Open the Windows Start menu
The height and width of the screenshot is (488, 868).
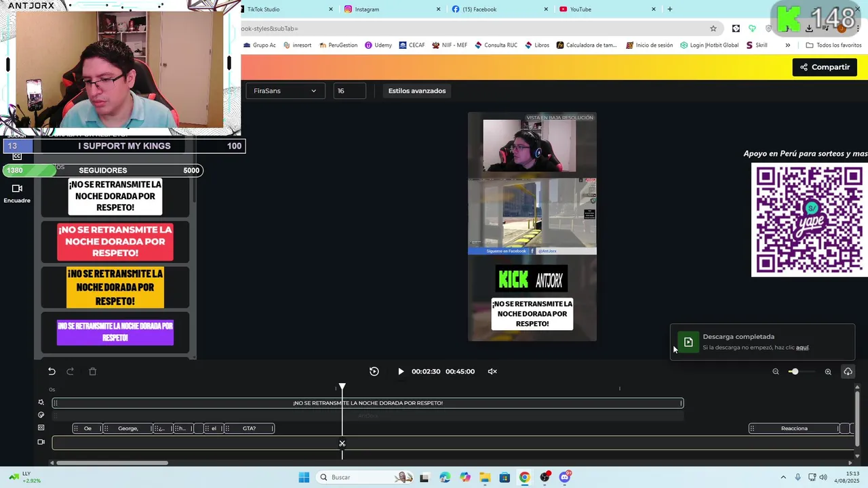click(304, 477)
